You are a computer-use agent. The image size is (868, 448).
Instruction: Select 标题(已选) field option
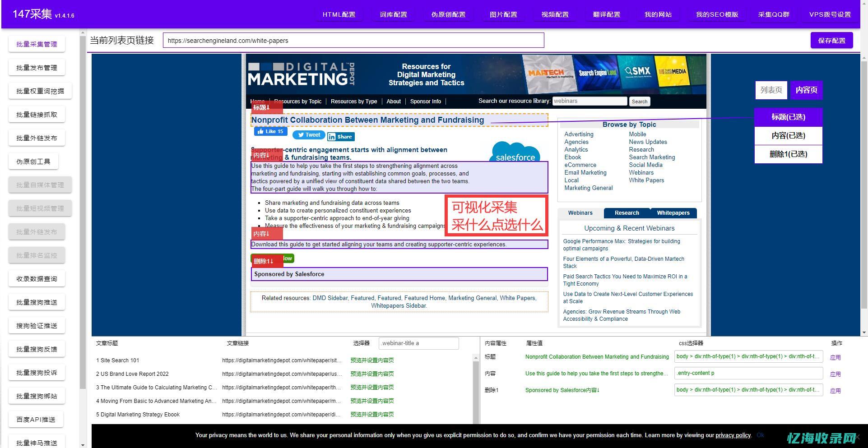pyautogui.click(x=788, y=117)
